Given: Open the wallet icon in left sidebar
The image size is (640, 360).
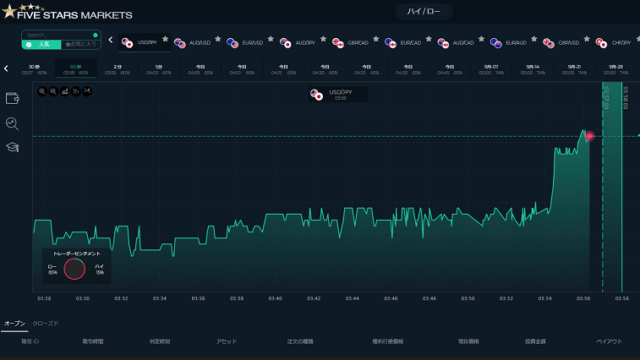Looking at the screenshot, I should pos(12,98).
